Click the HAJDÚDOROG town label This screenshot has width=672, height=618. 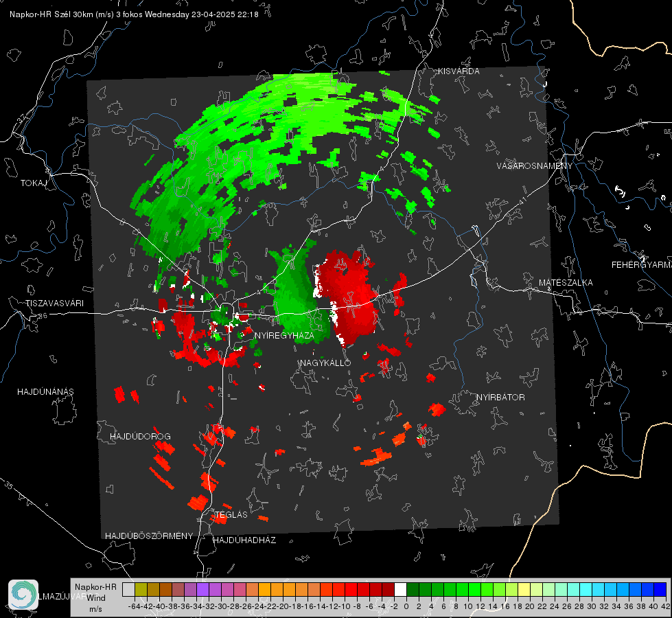pos(140,437)
